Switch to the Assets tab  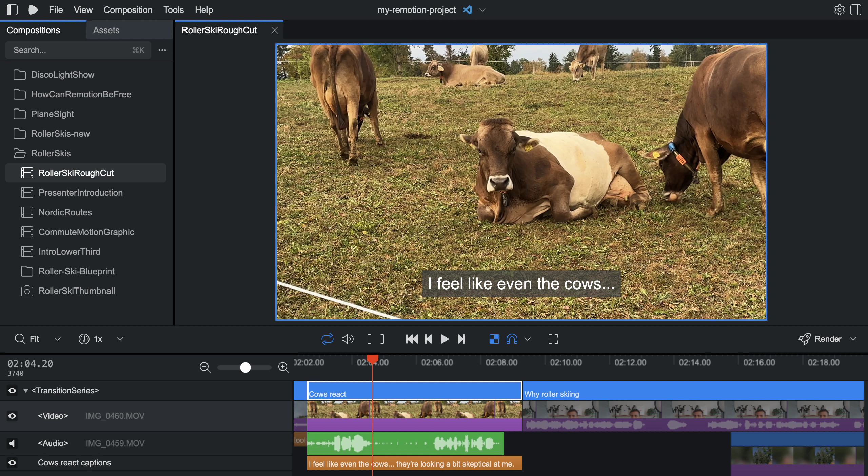click(x=130, y=30)
